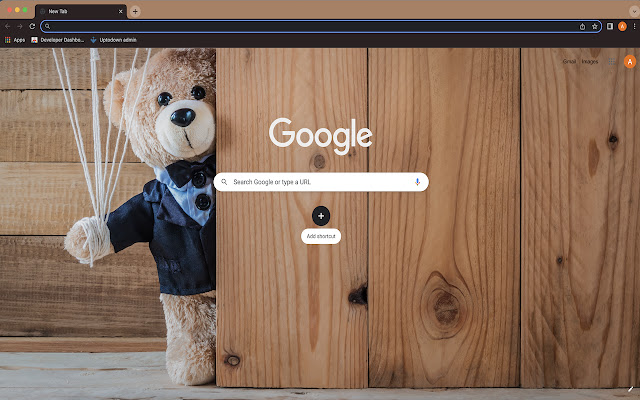Reload the current page
Image resolution: width=640 pixels, height=400 pixels.
(32, 27)
